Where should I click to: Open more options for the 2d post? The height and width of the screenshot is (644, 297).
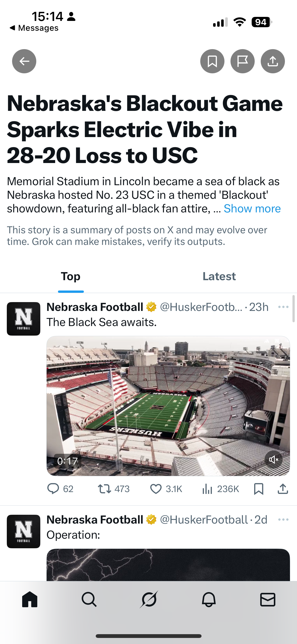[283, 520]
